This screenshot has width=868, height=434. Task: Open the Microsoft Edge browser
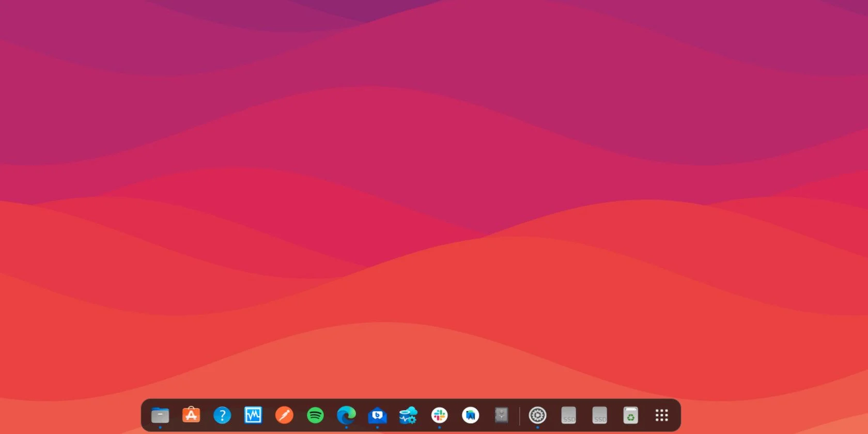coord(346,415)
